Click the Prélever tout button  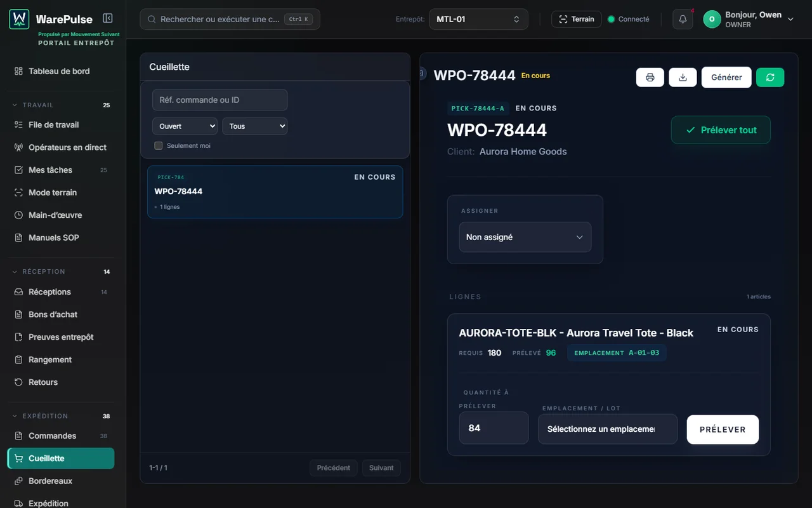(x=721, y=130)
